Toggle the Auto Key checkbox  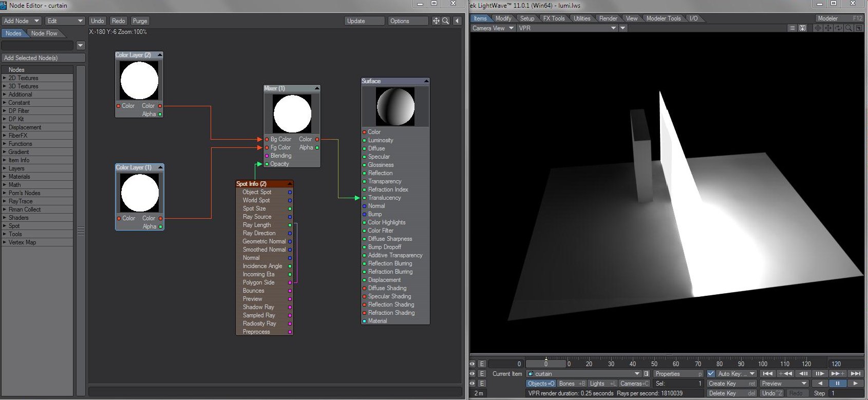(711, 374)
